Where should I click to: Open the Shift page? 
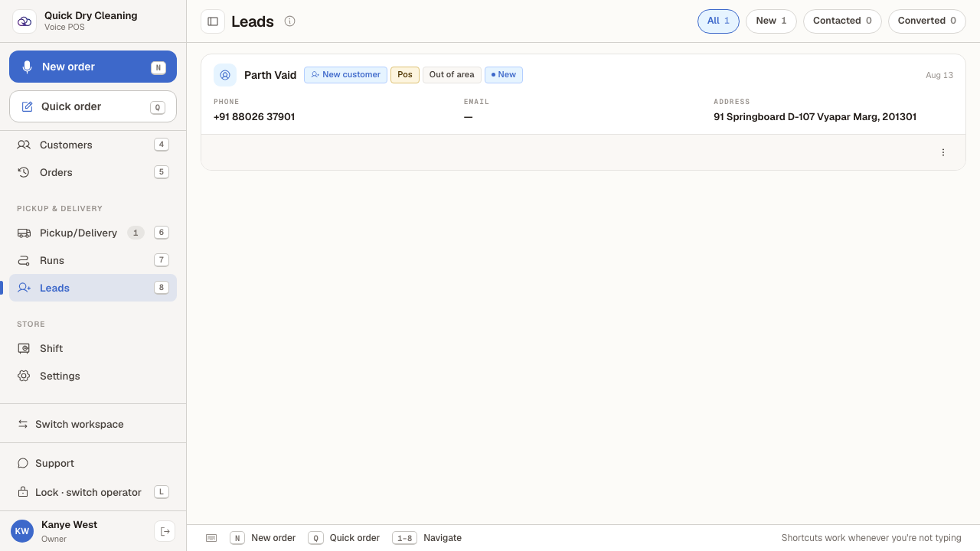(x=93, y=348)
